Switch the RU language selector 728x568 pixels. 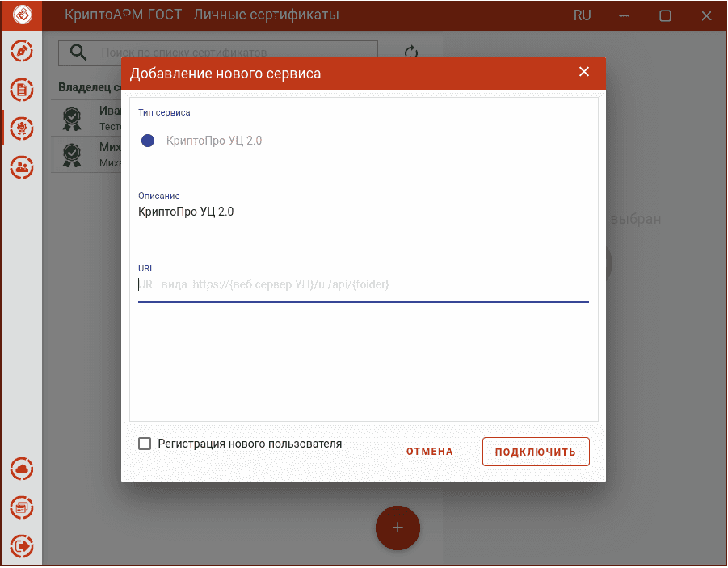click(x=582, y=15)
